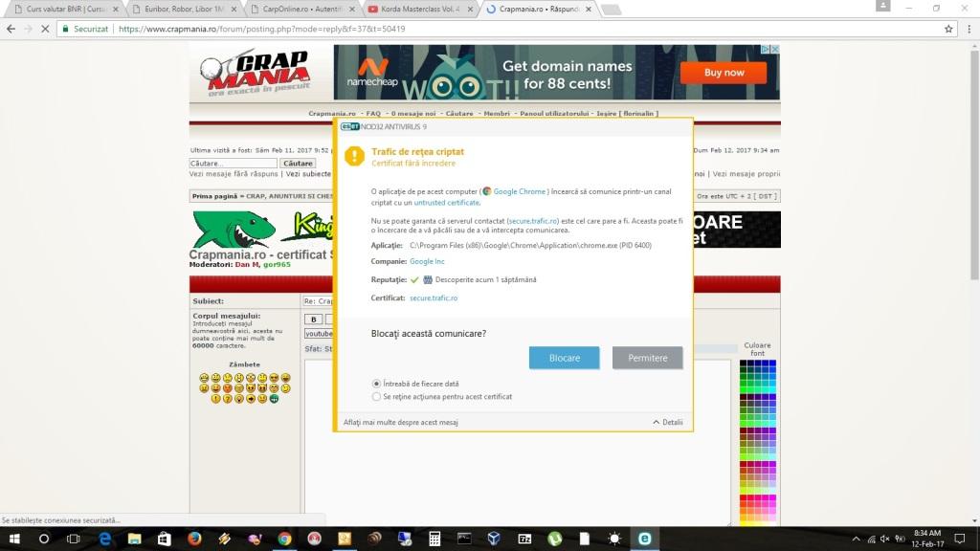
Task: Click the bold B formatting button
Action: pos(314,320)
